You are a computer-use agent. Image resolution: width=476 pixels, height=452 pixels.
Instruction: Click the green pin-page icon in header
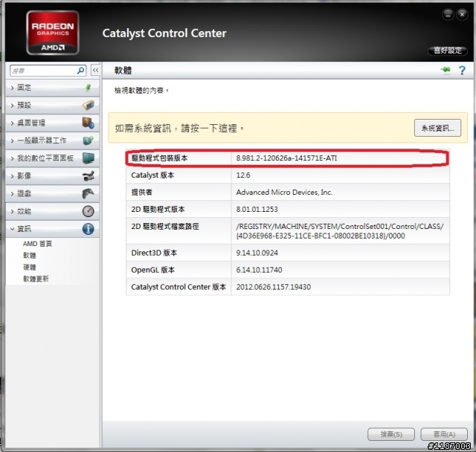pyautogui.click(x=446, y=70)
